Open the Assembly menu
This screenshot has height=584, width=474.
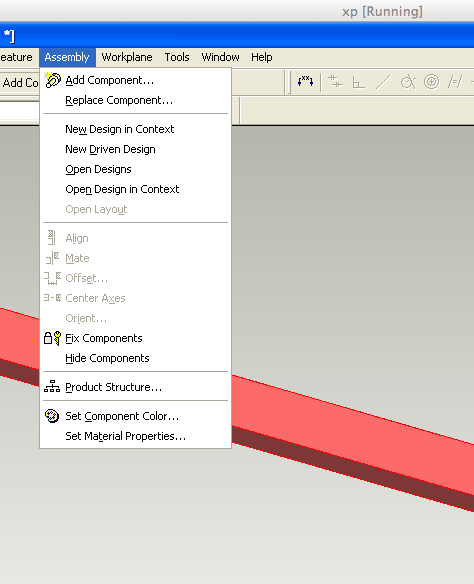(x=67, y=57)
